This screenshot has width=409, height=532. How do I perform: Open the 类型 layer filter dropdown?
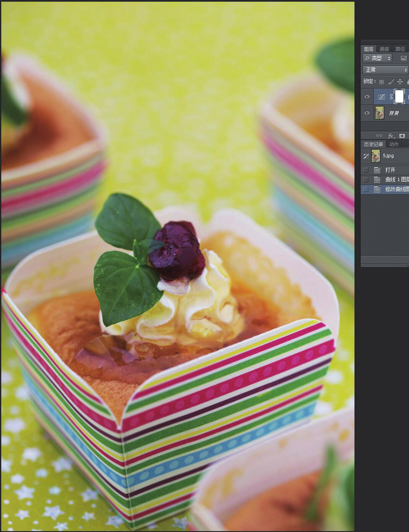point(378,58)
